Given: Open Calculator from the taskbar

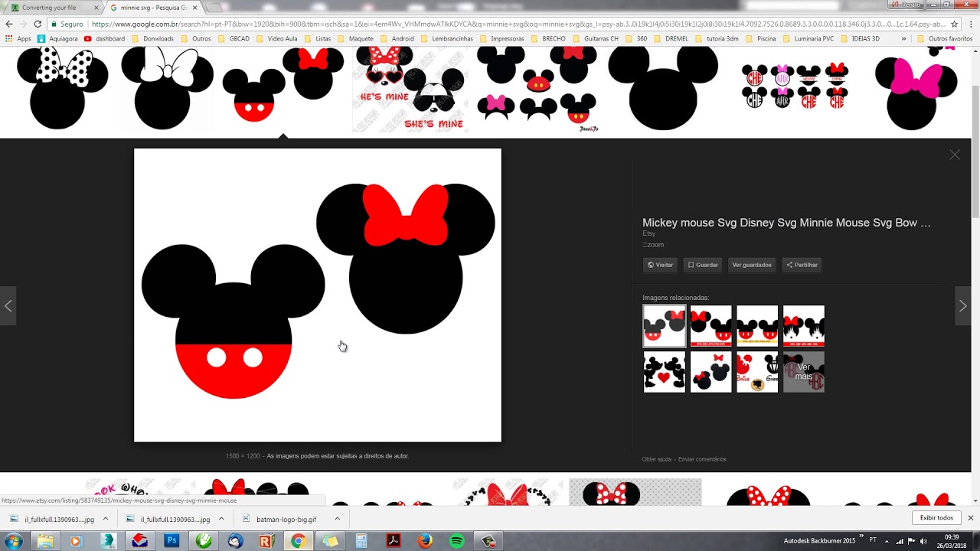Looking at the screenshot, I should (361, 541).
